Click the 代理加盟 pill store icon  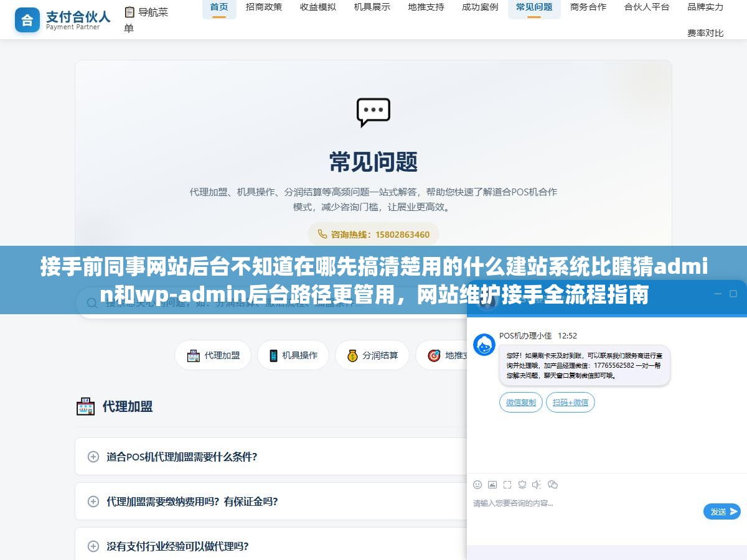pyautogui.click(x=194, y=355)
